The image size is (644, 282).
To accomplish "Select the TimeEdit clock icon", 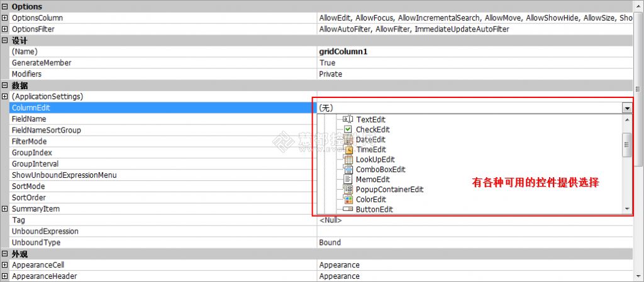I will (348, 149).
